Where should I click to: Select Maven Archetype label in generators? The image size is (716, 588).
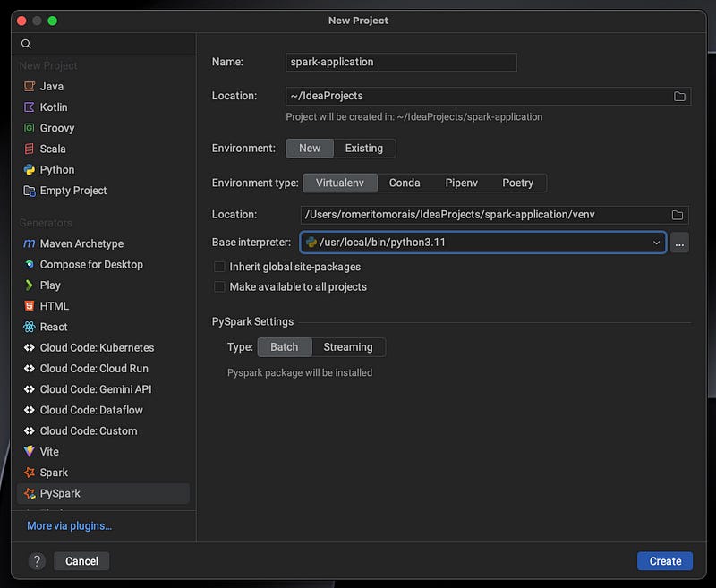[81, 243]
